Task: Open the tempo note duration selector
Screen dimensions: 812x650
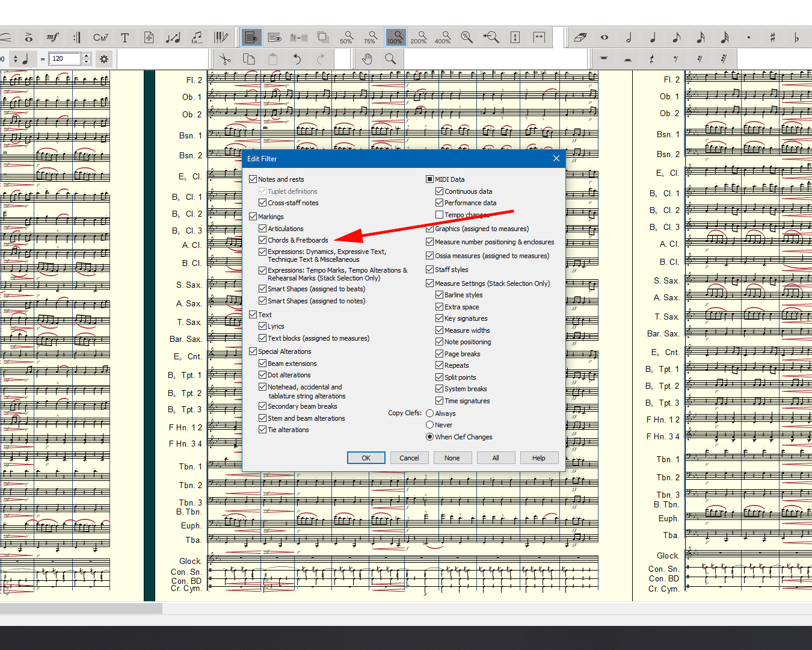Action: pyautogui.click(x=20, y=59)
